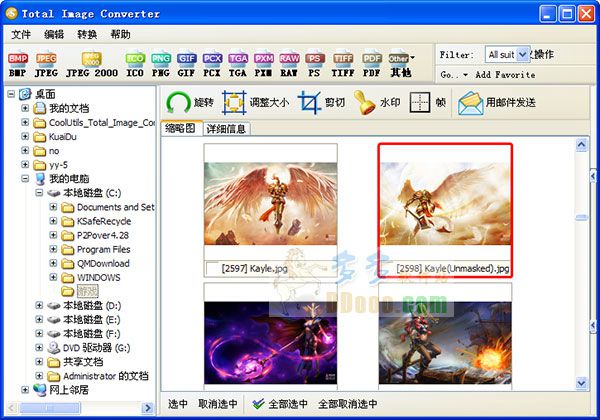Click the 全部取消选中 button
The height and width of the screenshot is (420, 600).
tap(348, 404)
